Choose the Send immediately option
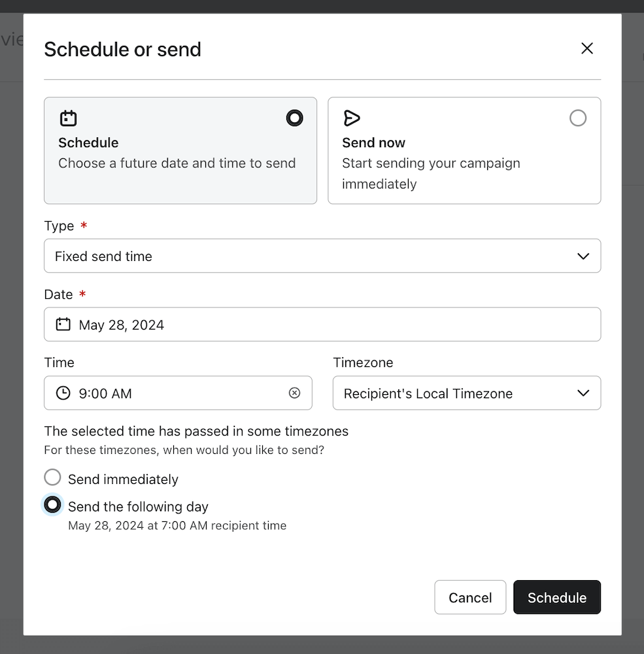 [52, 477]
